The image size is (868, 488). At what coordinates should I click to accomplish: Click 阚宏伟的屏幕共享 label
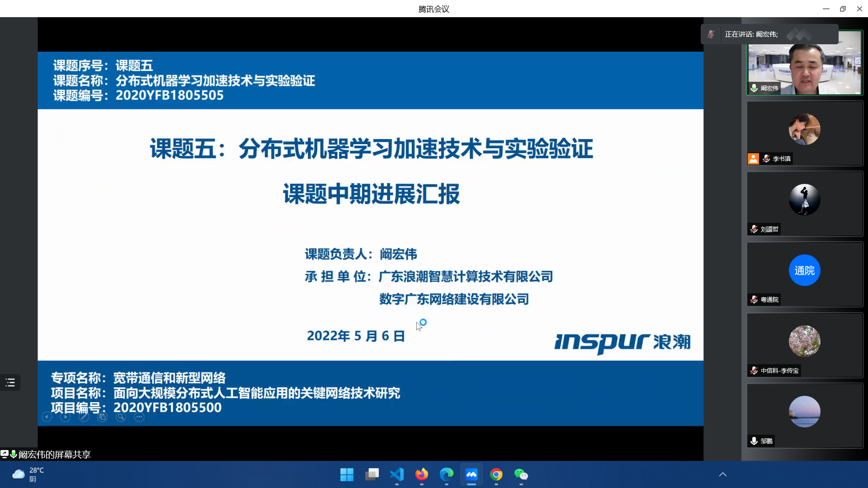tap(55, 455)
